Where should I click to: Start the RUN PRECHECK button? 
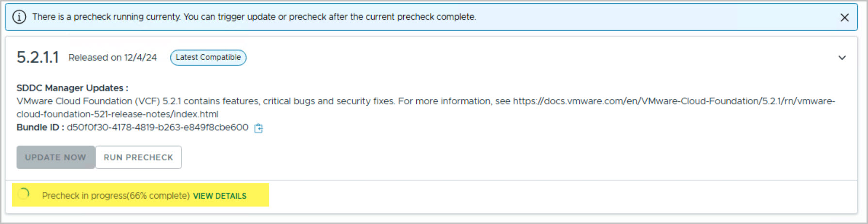(138, 158)
